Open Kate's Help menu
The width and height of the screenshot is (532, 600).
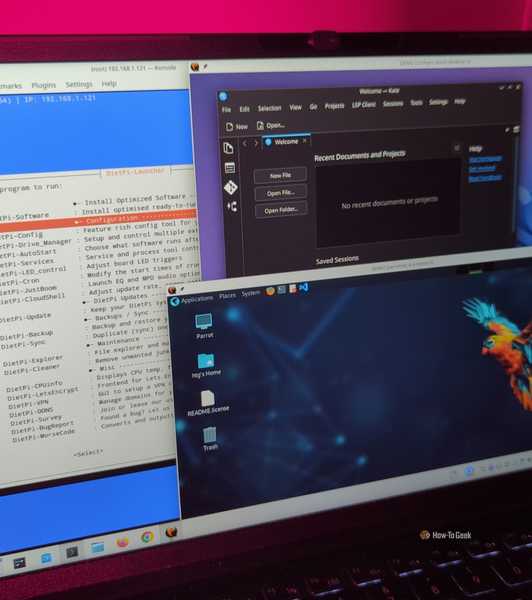click(x=460, y=101)
